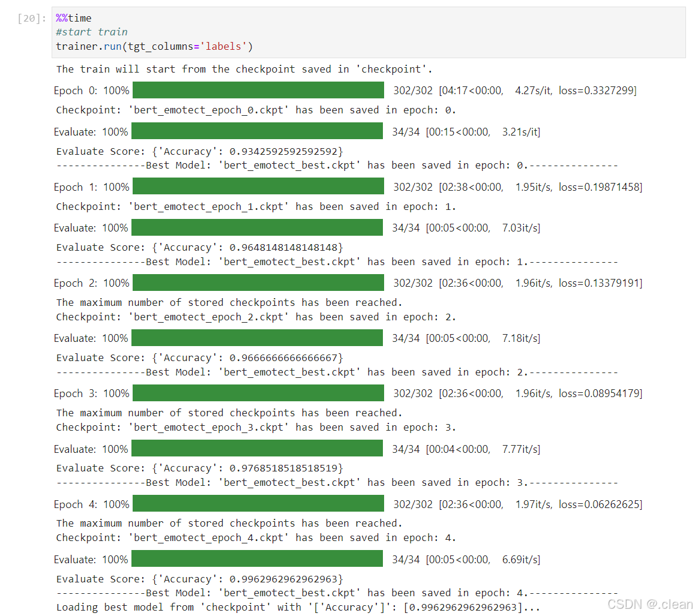Click the 'bert_emotect_epoch_2.ckpt' saved line

(x=256, y=317)
